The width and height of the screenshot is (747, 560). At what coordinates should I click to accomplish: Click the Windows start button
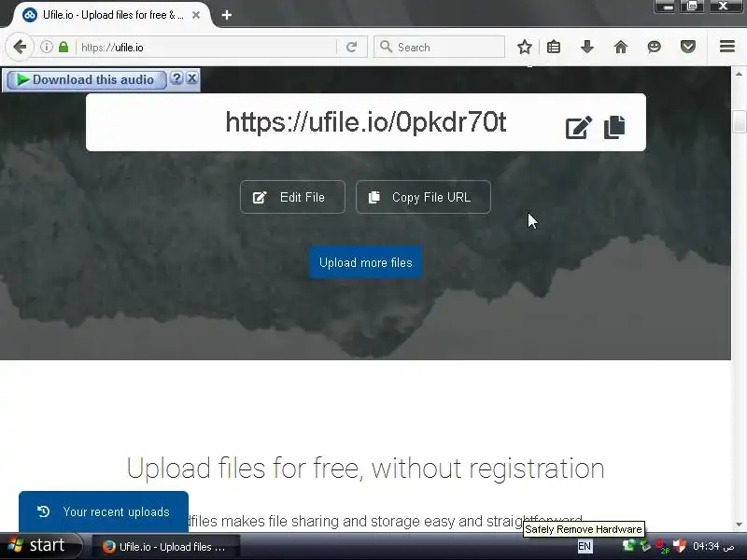pyautogui.click(x=41, y=546)
